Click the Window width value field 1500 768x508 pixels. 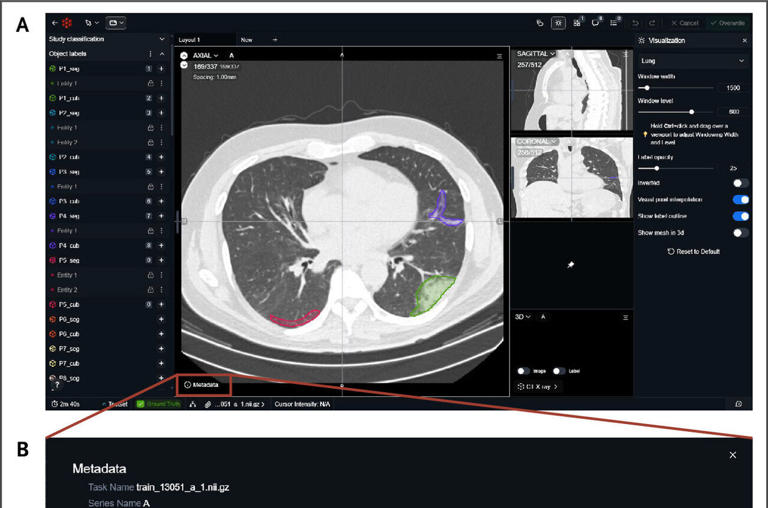[733, 88]
